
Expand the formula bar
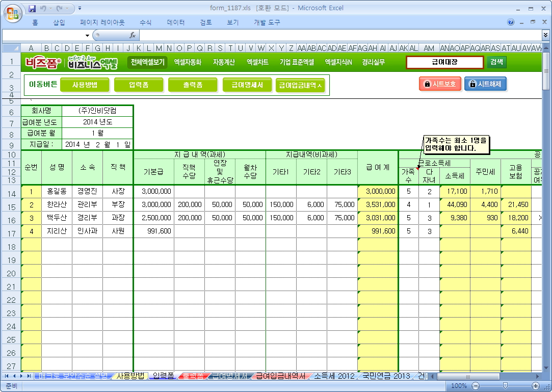click(x=546, y=35)
